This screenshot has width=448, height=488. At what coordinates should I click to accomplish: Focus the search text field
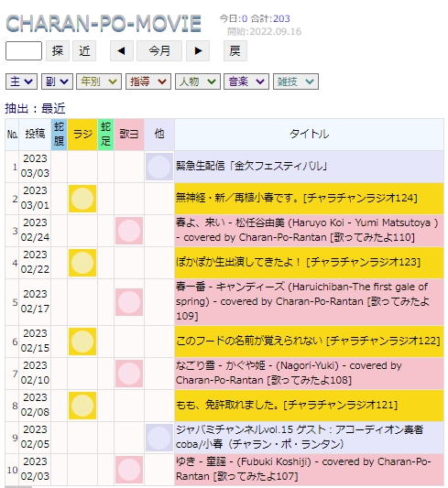(24, 50)
